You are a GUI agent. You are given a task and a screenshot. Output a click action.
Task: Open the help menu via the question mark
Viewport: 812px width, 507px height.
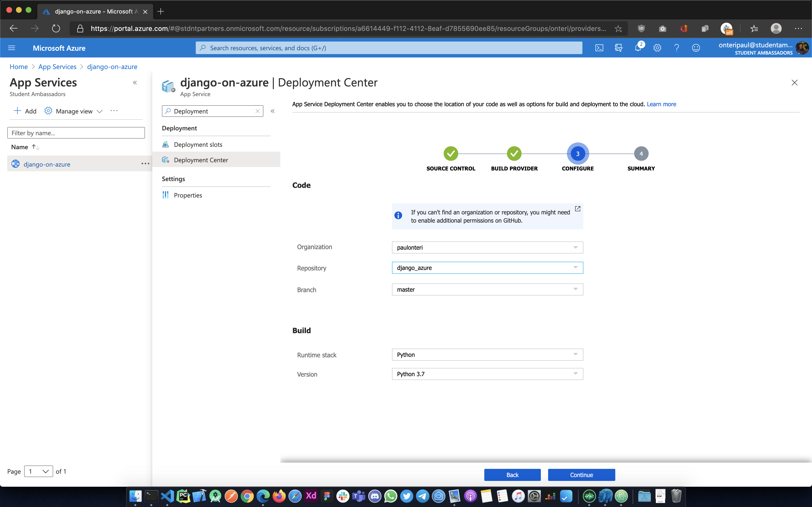coord(676,48)
